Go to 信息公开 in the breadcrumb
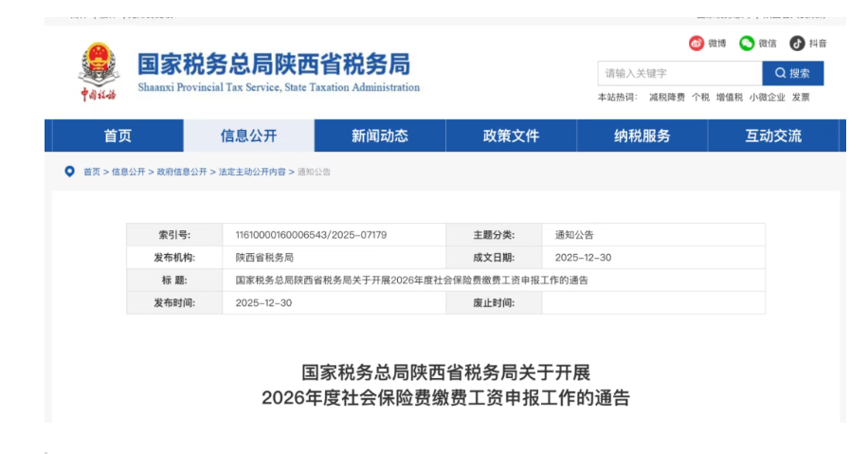Screen dimensions: 868x454 coord(129,173)
